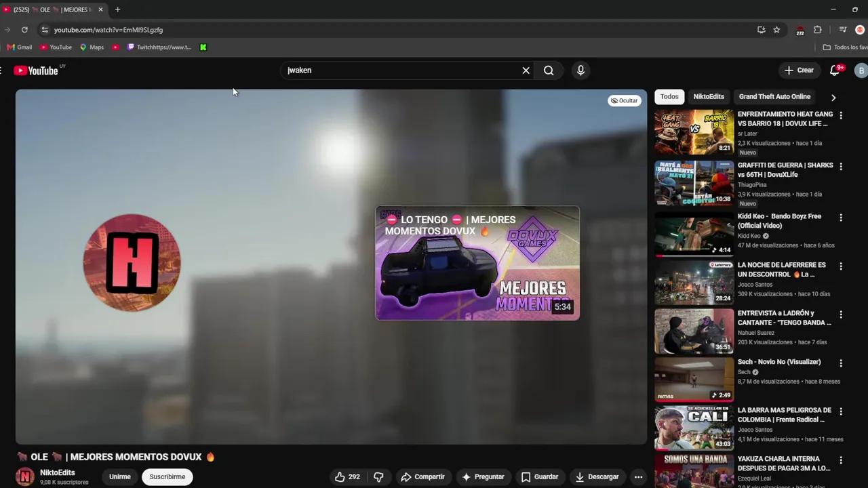Open options for ENFRENTAMIENTO HEAT GANG video
This screenshot has height=488, width=868.
coord(841,116)
